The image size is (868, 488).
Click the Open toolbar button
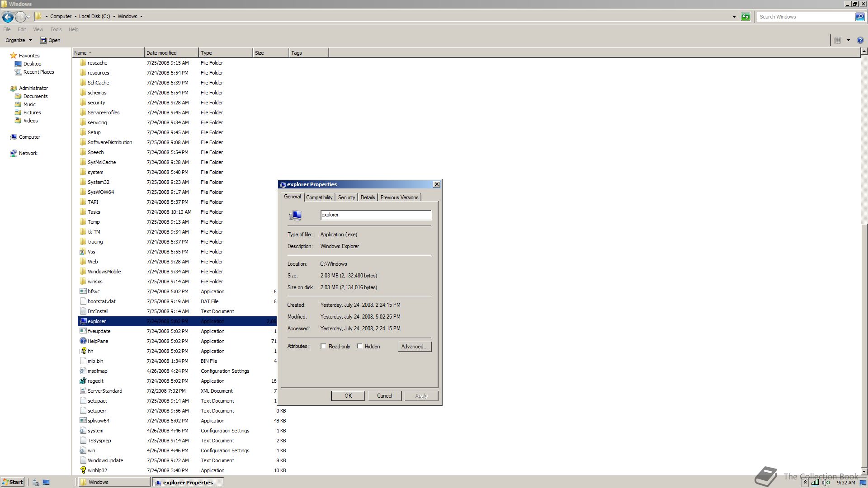pos(50,40)
